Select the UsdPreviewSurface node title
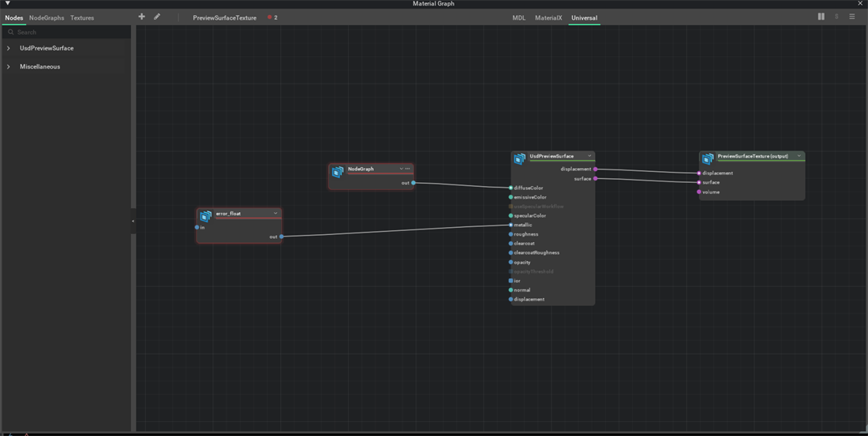The image size is (868, 436). [552, 156]
